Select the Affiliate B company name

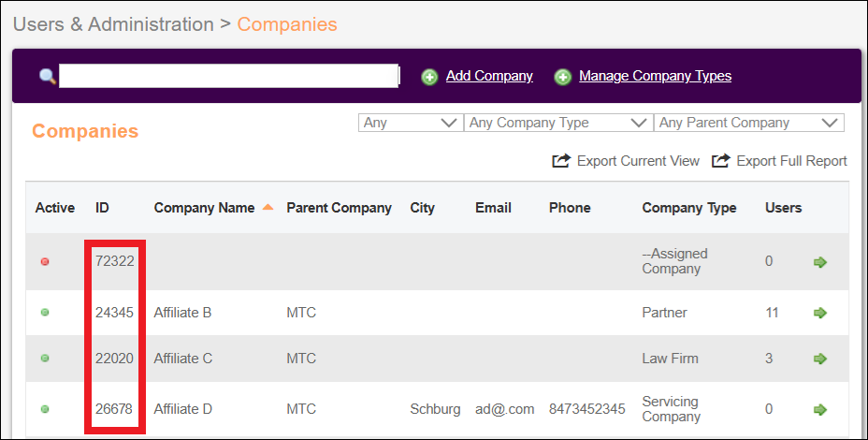pos(182,313)
